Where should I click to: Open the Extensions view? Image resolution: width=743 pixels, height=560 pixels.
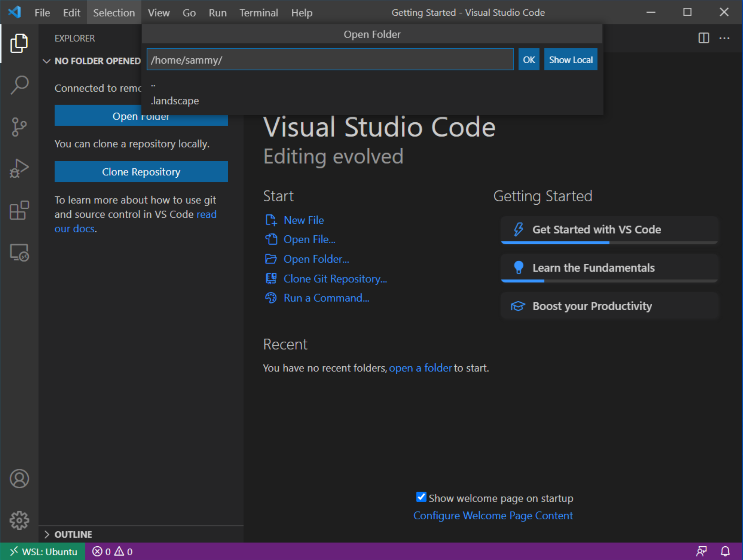[19, 210]
